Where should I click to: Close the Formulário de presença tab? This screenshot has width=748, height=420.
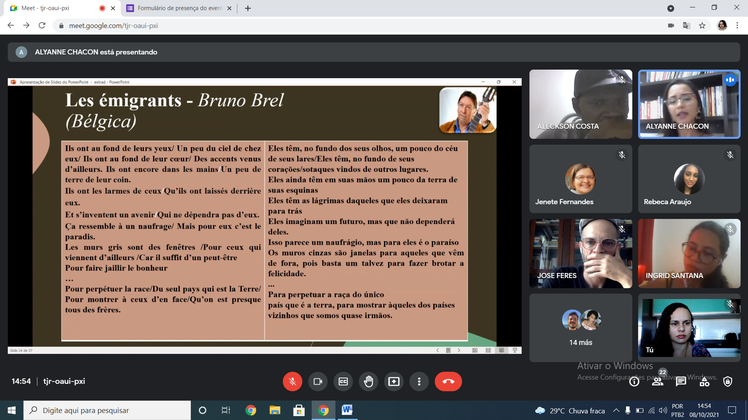229,8
